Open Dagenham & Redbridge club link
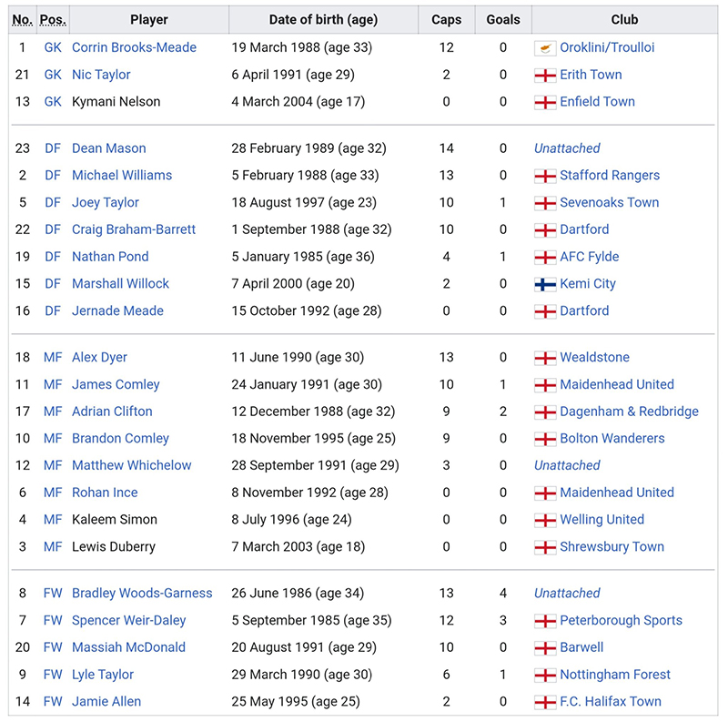This screenshot has height=722, width=728. [629, 412]
